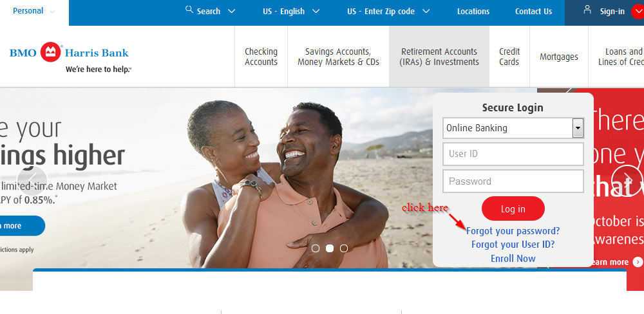Image resolution: width=644 pixels, height=314 pixels.
Task: Open Checking Accounts menu
Action: pyautogui.click(x=261, y=57)
